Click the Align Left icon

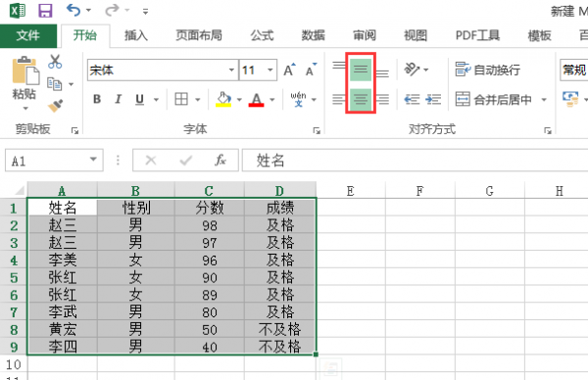tap(339, 99)
